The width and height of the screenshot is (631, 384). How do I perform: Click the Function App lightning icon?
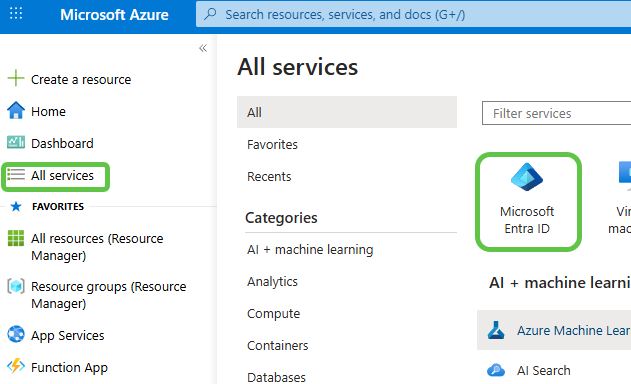pos(16,366)
